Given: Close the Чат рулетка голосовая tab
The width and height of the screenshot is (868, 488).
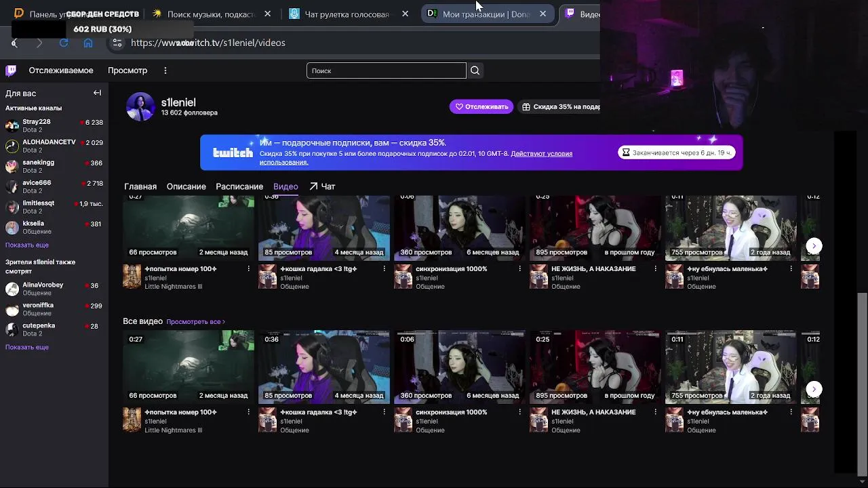Looking at the screenshot, I should [405, 14].
